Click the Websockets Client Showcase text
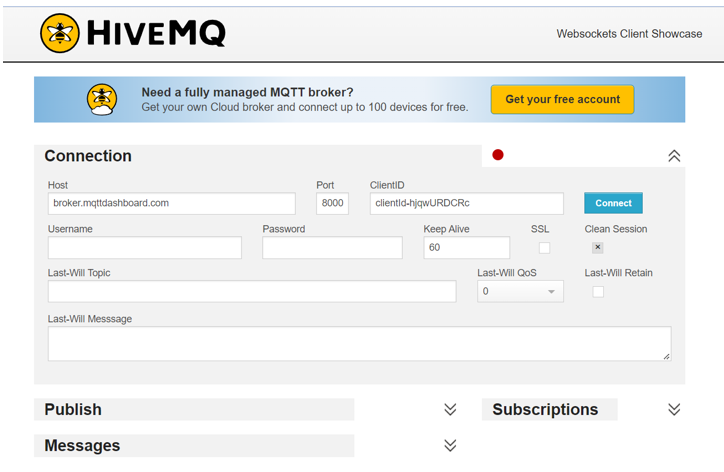This screenshot has width=724, height=472. (629, 34)
